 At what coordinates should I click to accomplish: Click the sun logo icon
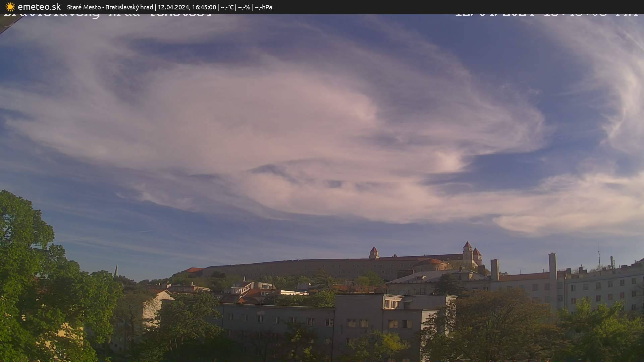[10, 7]
